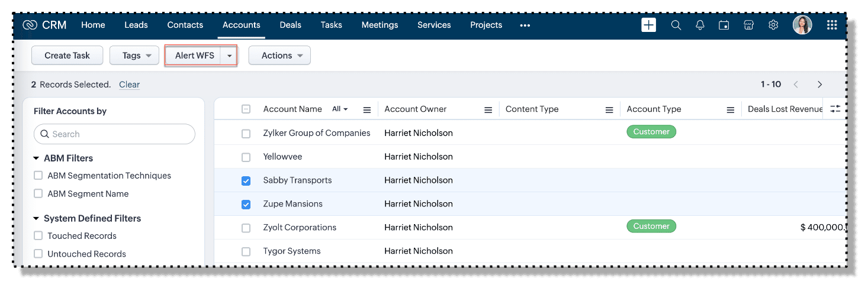Open the Actions dropdown menu

pyautogui.click(x=279, y=56)
